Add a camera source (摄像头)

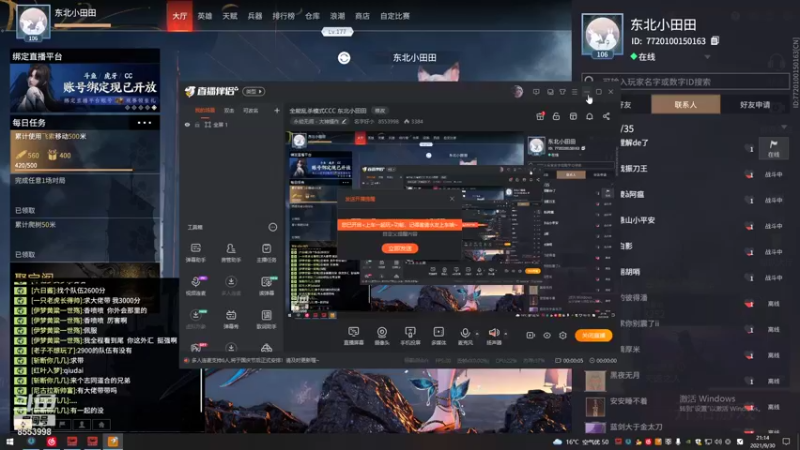pyautogui.click(x=382, y=336)
